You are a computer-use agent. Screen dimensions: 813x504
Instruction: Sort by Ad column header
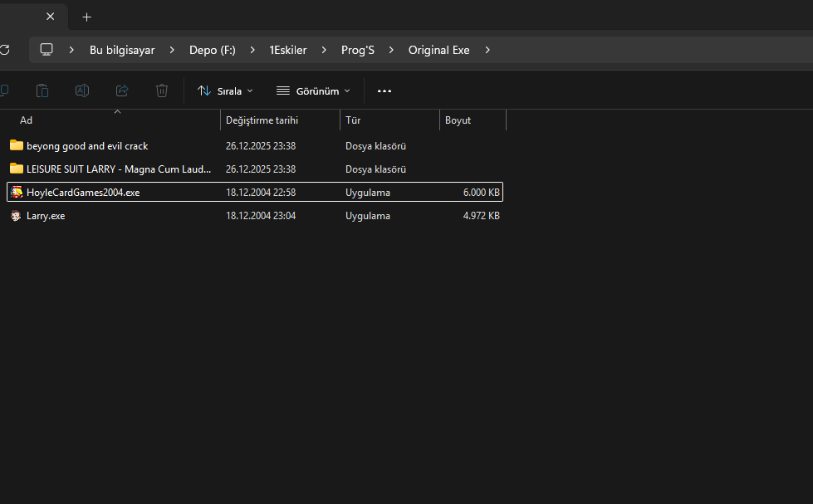26,120
